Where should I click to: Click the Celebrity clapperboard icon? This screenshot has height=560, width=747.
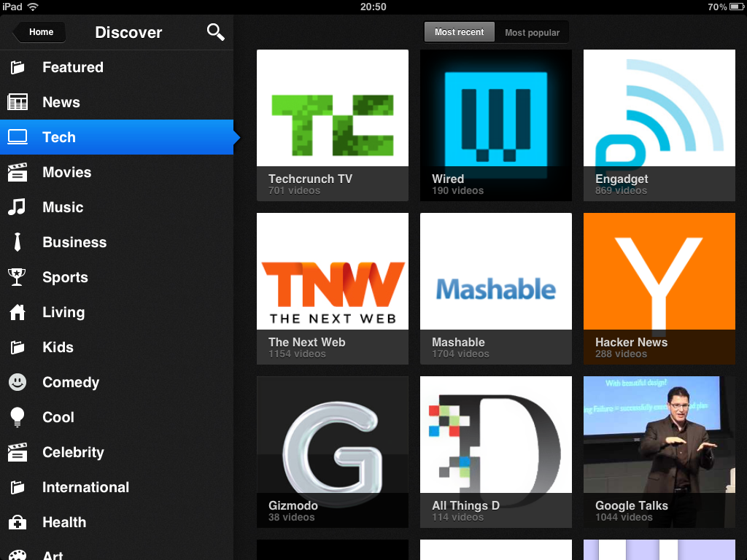18,452
